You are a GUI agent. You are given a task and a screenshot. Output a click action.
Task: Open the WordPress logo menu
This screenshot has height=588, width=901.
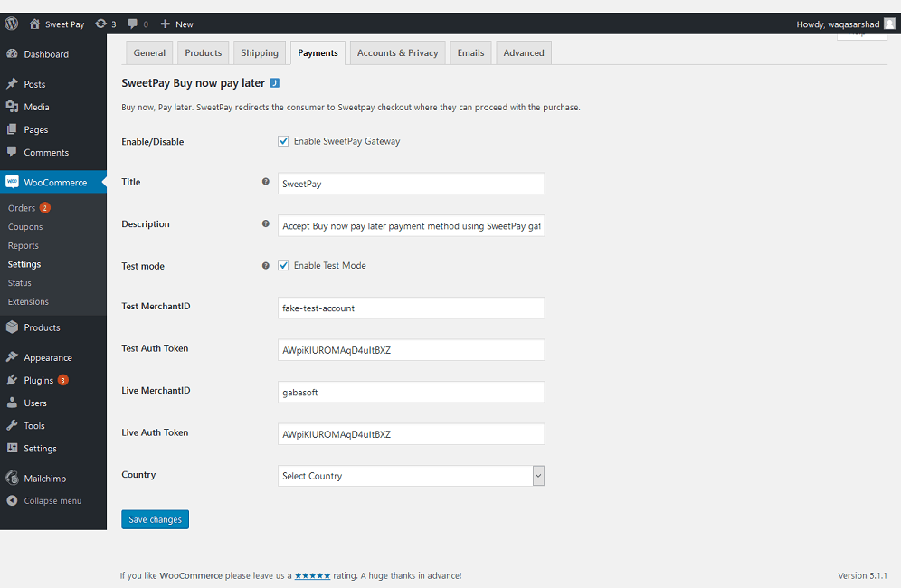pyautogui.click(x=12, y=24)
